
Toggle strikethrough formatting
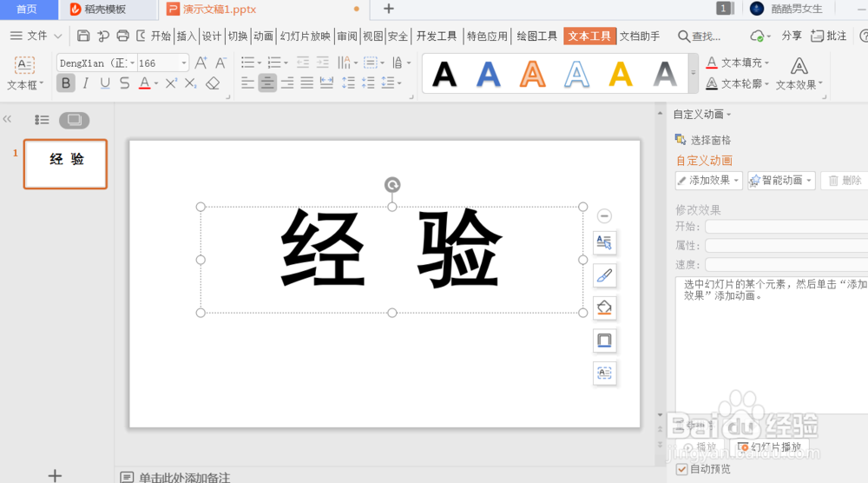pyautogui.click(x=124, y=83)
